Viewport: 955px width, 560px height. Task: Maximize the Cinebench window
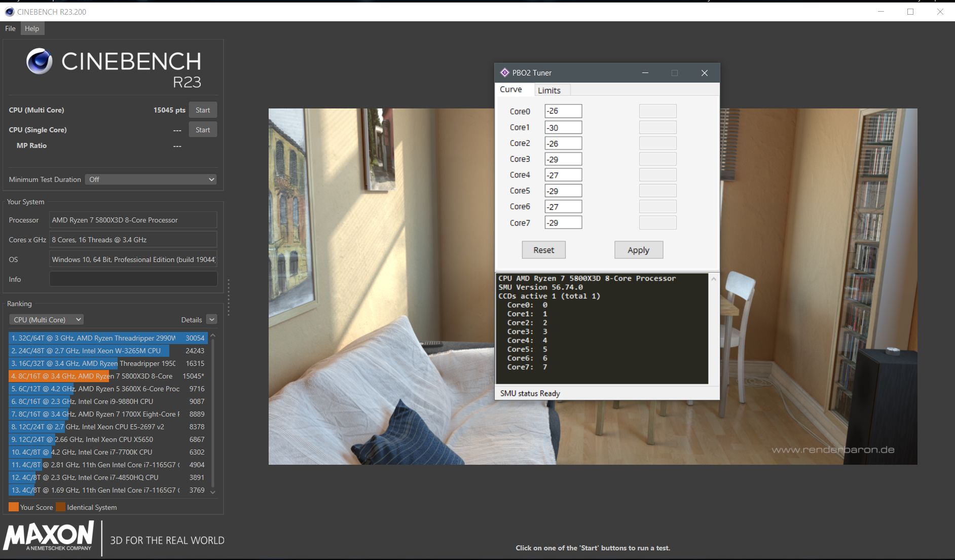[x=910, y=12]
